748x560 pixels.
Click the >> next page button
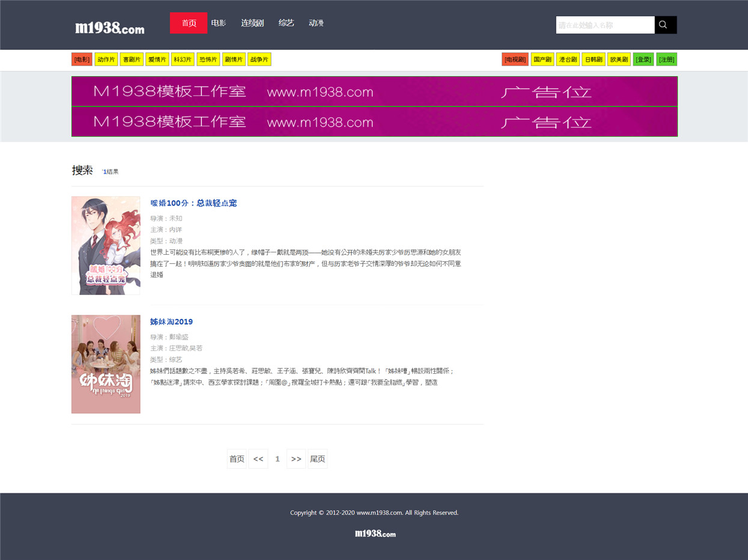click(296, 459)
